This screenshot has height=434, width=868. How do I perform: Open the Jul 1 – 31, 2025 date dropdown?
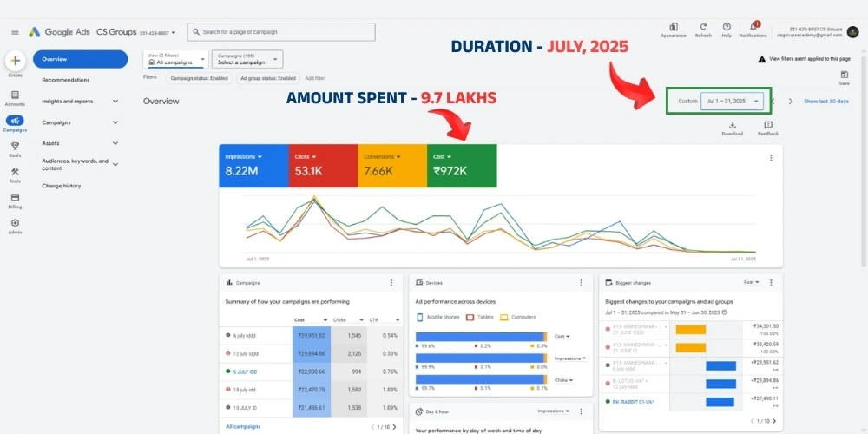point(733,102)
